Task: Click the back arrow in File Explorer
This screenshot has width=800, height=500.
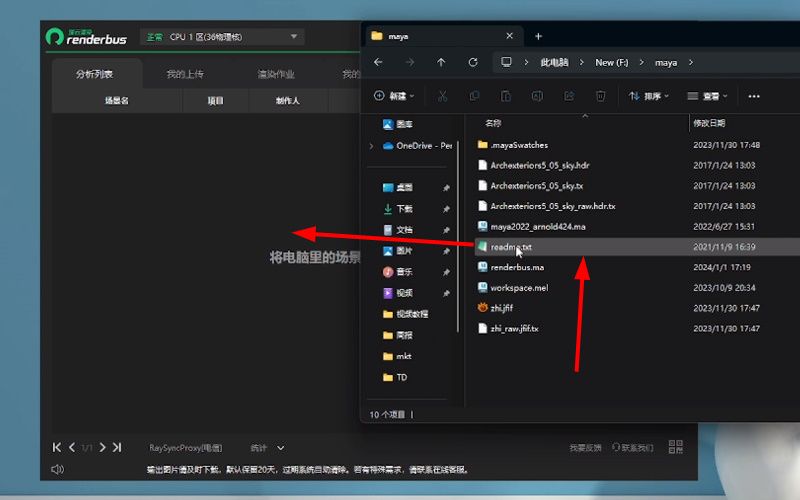Action: pyautogui.click(x=378, y=62)
